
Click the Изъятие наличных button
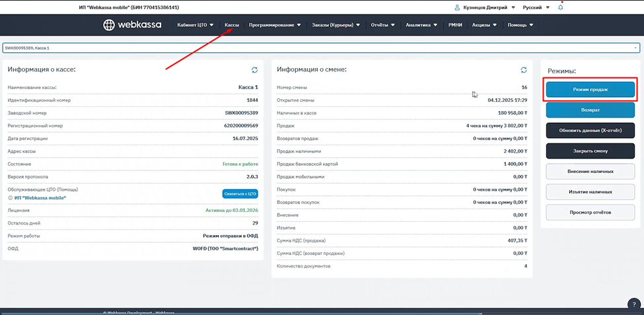[590, 192]
